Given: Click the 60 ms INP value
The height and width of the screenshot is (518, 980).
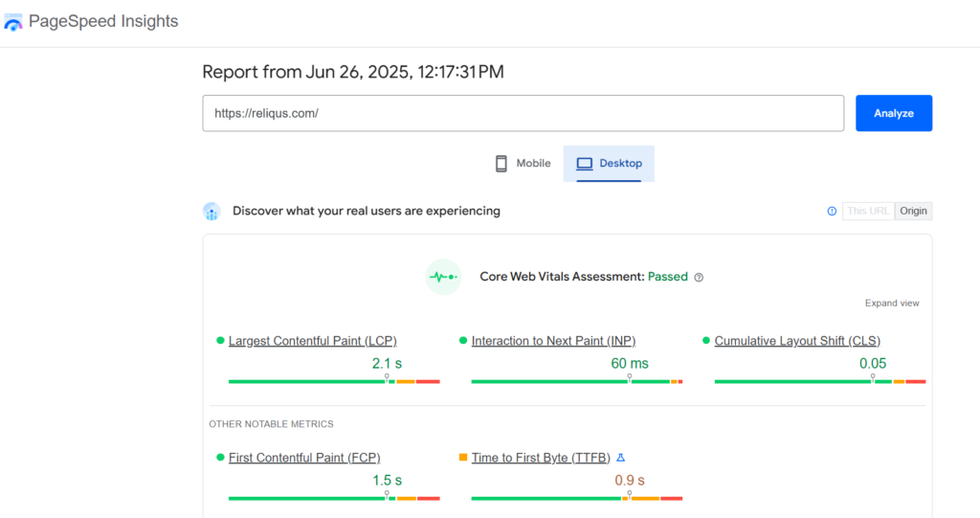Looking at the screenshot, I should 630,364.
